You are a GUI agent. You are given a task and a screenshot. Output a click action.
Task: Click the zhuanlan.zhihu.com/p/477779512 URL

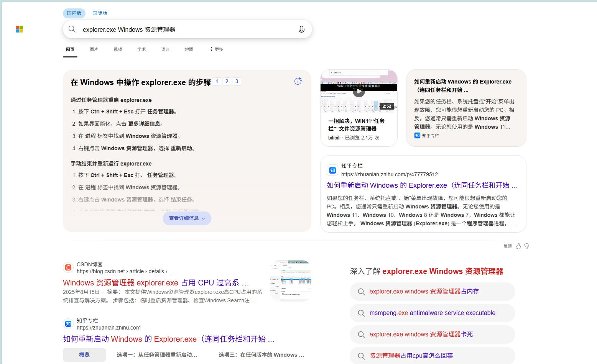(x=390, y=174)
